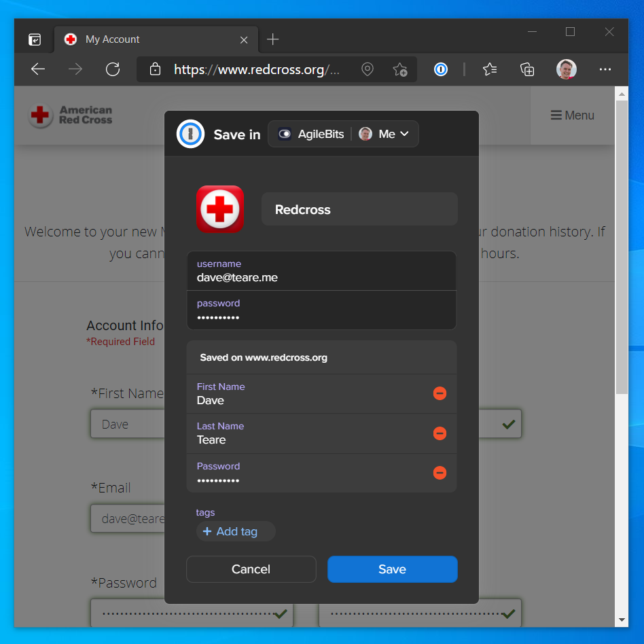Click the lock icon in the address bar
Screen dimensions: 644x644
click(x=154, y=69)
